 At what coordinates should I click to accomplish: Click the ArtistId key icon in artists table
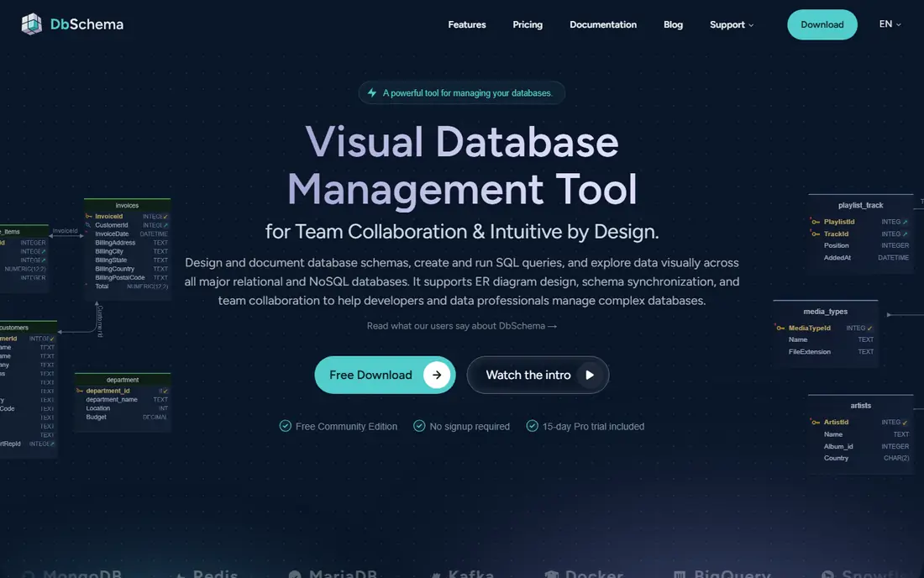[816, 423]
